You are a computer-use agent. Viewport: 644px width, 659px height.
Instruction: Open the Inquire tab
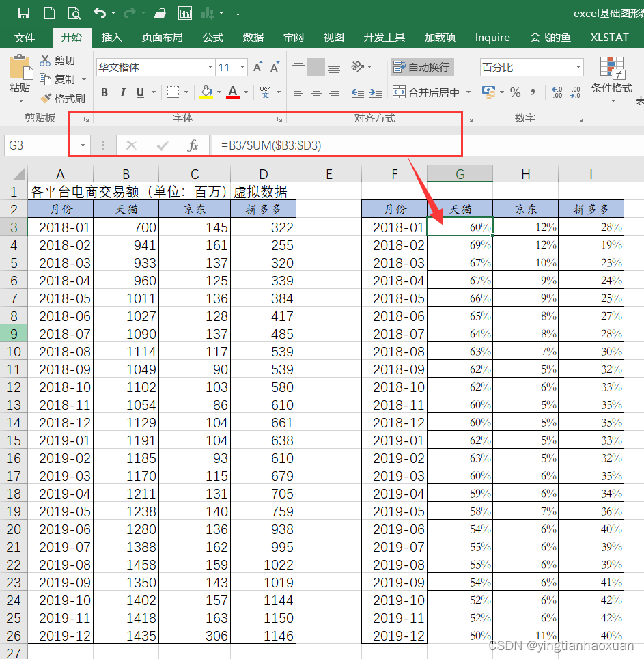click(492, 38)
